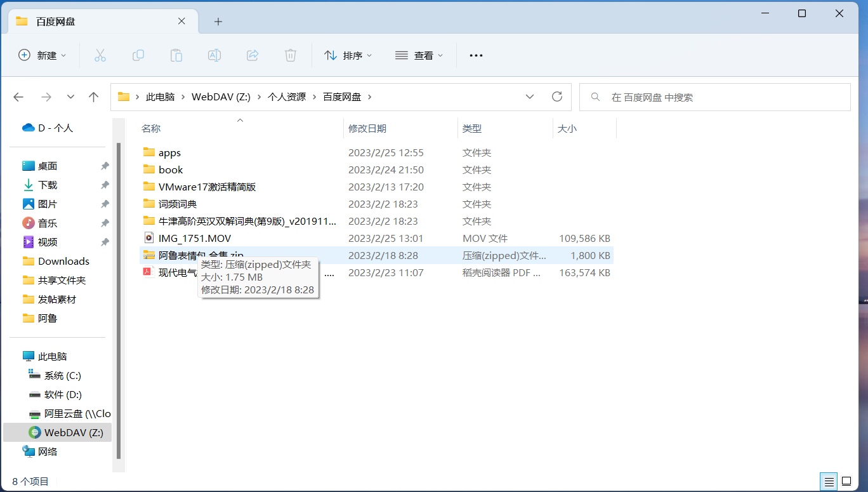This screenshot has width=868, height=492.
Task: Select the 牛津高阶英汉双解词典 folder row
Action: 377,221
